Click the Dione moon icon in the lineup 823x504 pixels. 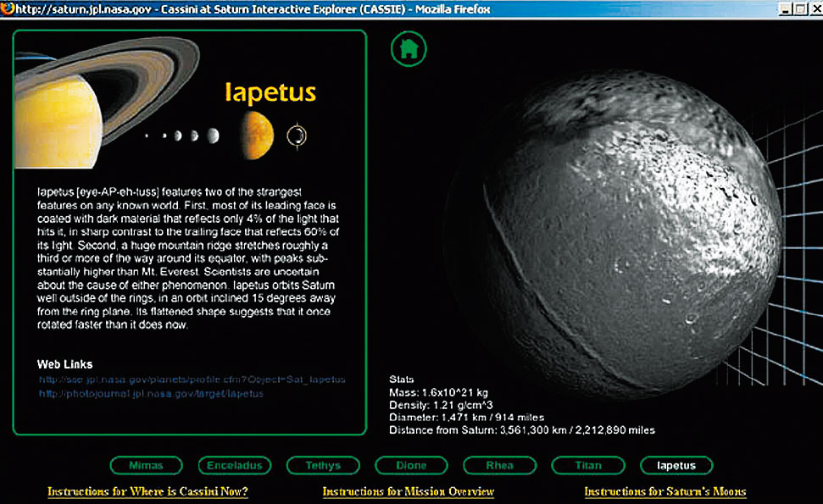point(194,136)
